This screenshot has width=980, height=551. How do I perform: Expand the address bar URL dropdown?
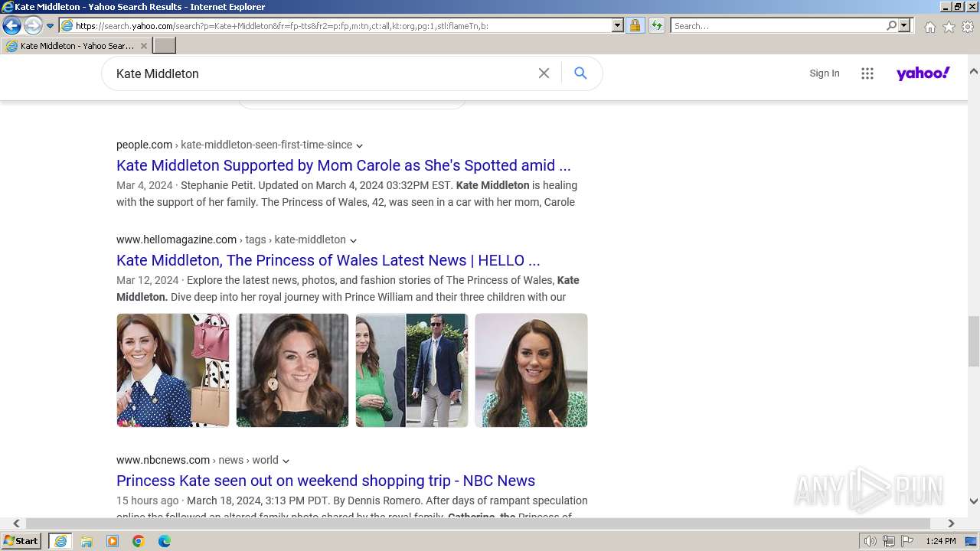click(618, 25)
